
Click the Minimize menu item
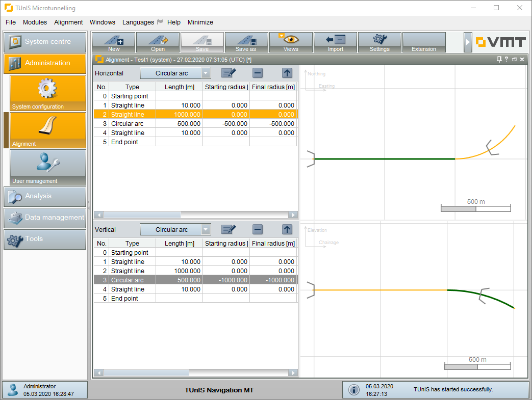pyautogui.click(x=200, y=22)
